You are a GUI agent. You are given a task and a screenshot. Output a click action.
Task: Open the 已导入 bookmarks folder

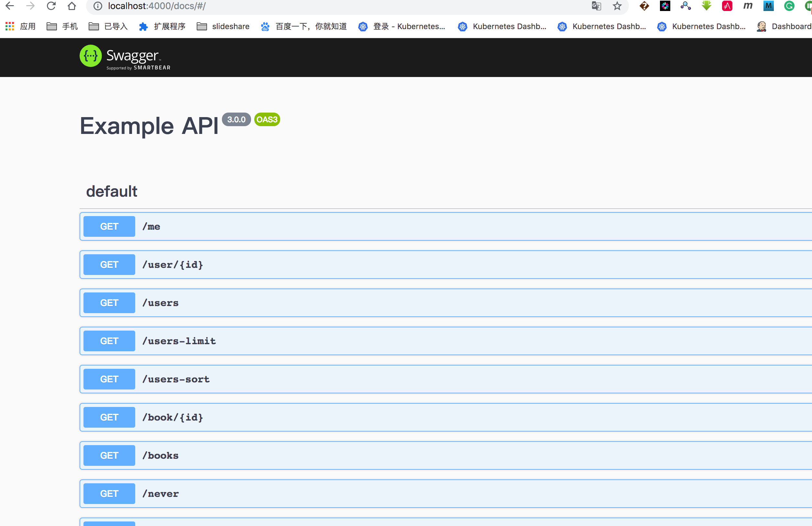point(108,26)
